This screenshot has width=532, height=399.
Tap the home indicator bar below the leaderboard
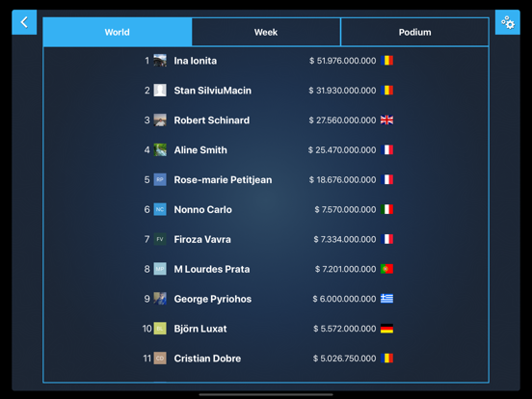pyautogui.click(x=266, y=394)
